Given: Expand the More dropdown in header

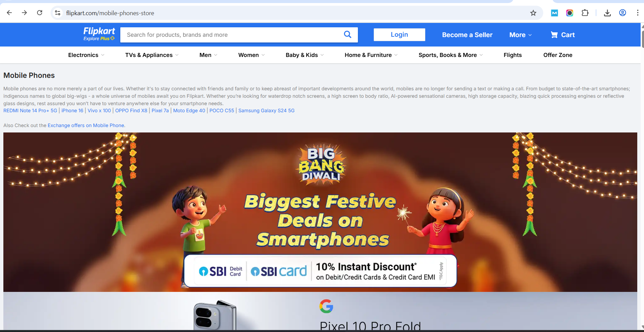Looking at the screenshot, I should [520, 35].
